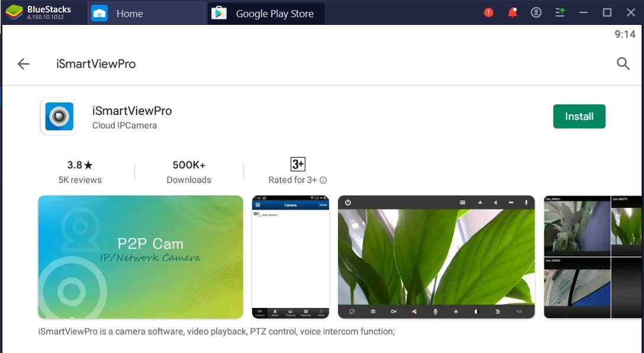Switch to the Home tab

pyautogui.click(x=146, y=13)
